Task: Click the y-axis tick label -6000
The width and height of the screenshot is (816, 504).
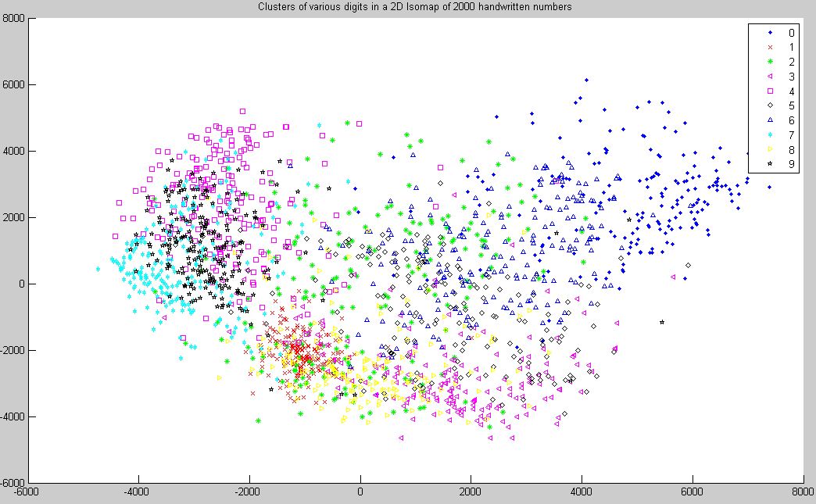Action: point(13,483)
